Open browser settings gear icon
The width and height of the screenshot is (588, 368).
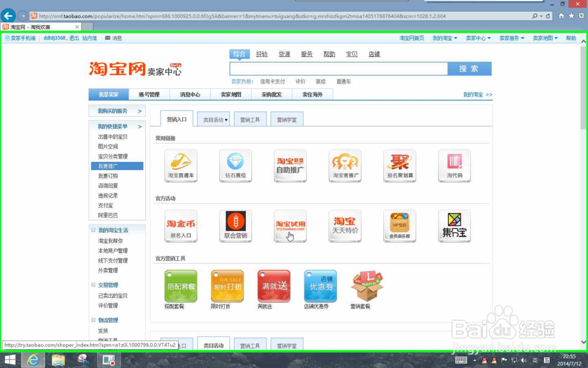point(582,16)
